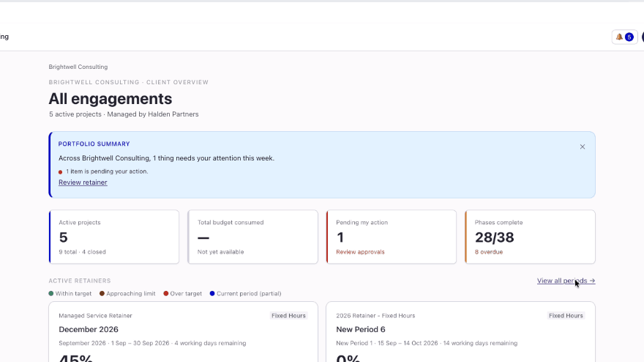644x362 pixels.
Task: Click the '14 working days remaining' period line
Action: point(427,343)
